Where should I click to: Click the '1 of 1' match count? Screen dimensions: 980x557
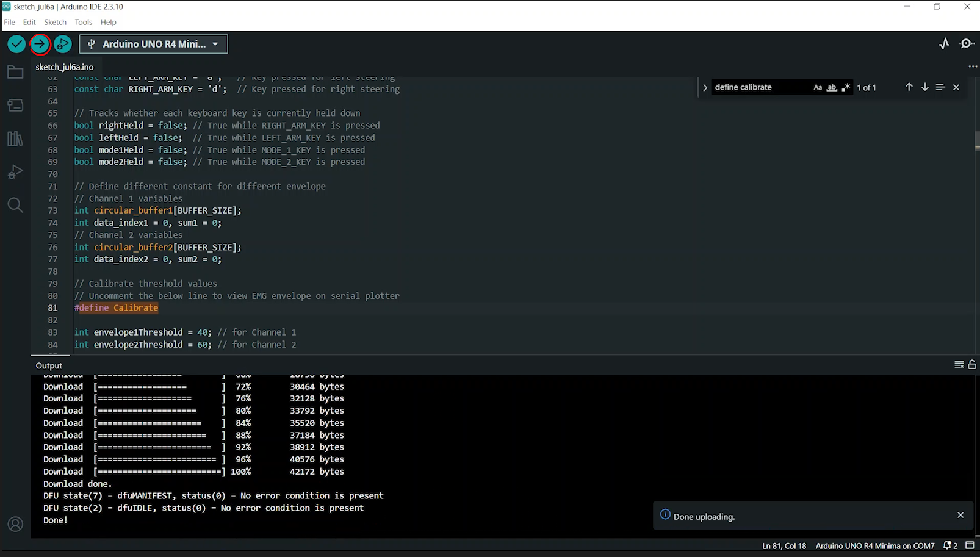[867, 87]
